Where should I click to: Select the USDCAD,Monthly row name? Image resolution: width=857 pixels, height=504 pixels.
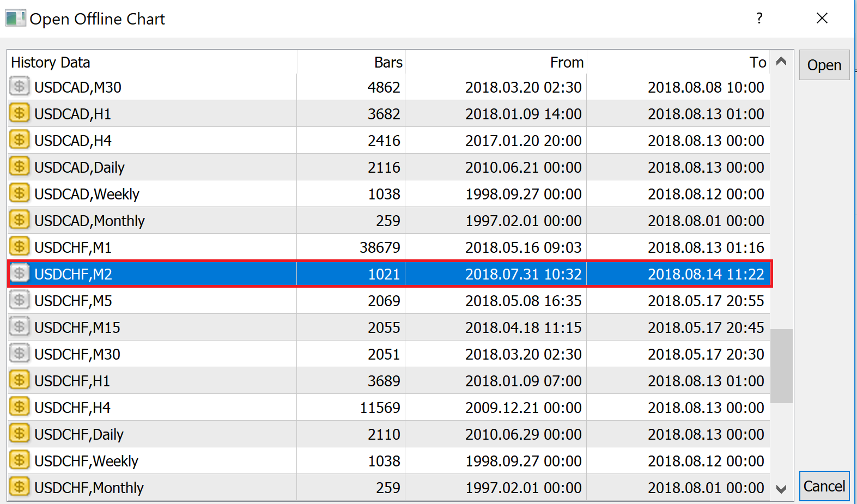click(x=90, y=221)
